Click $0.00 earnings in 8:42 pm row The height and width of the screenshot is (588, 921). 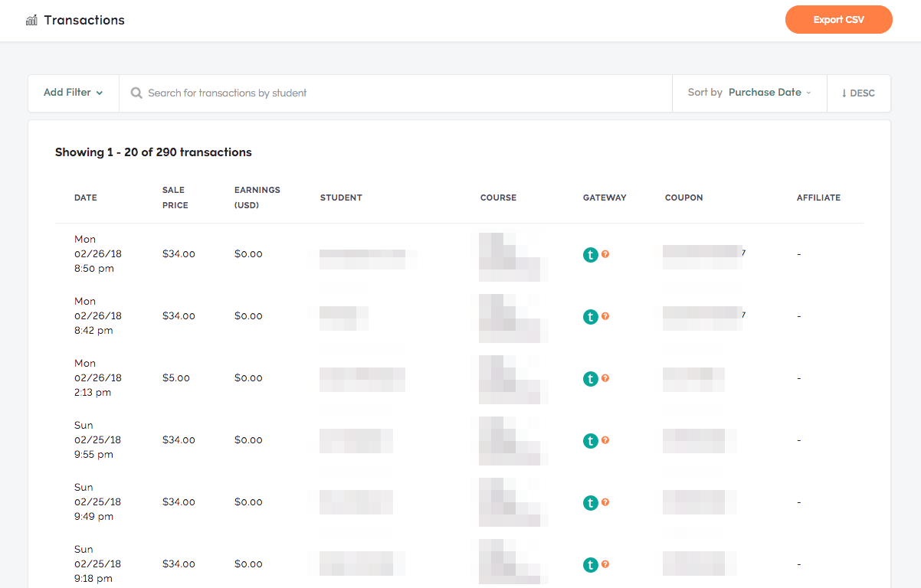pos(248,316)
